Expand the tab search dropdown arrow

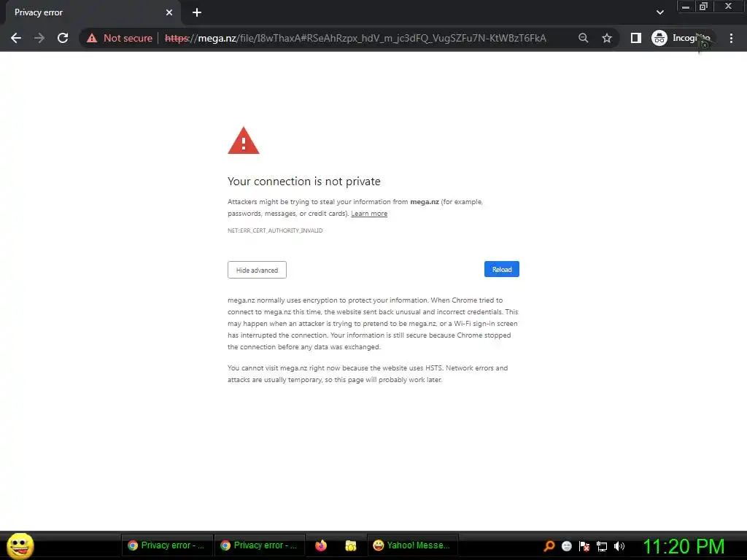pos(659,12)
